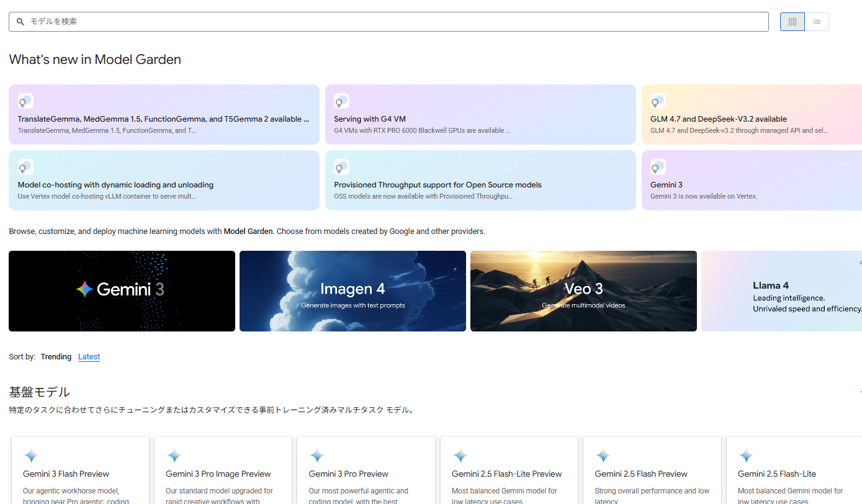Click the モデルを検索 search field
This screenshot has width=862, height=504.
(388, 22)
